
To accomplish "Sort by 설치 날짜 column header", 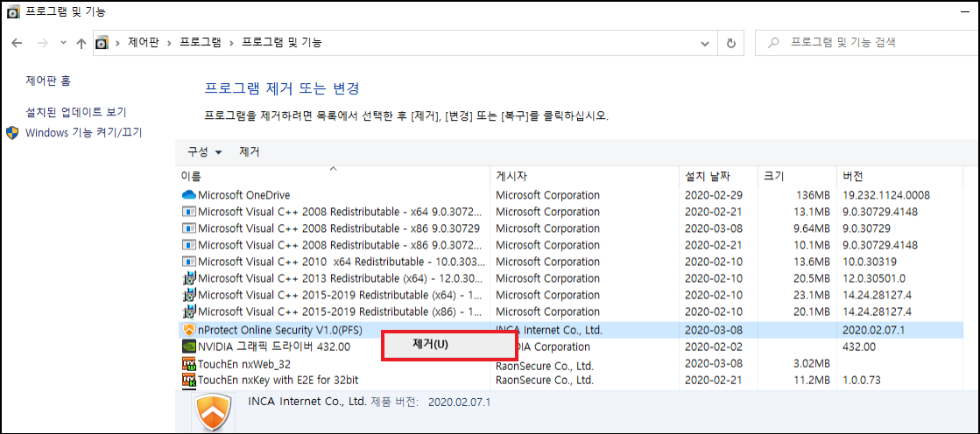I will click(x=718, y=176).
